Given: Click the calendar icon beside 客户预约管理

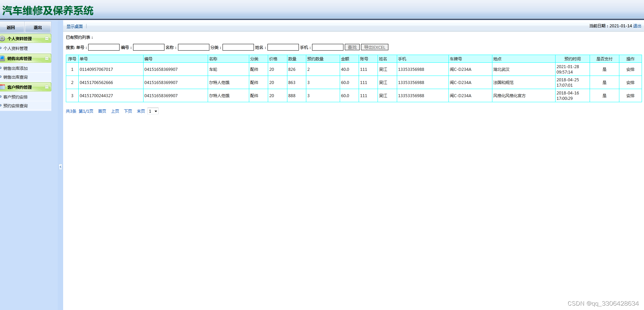Looking at the screenshot, I should pos(2,87).
